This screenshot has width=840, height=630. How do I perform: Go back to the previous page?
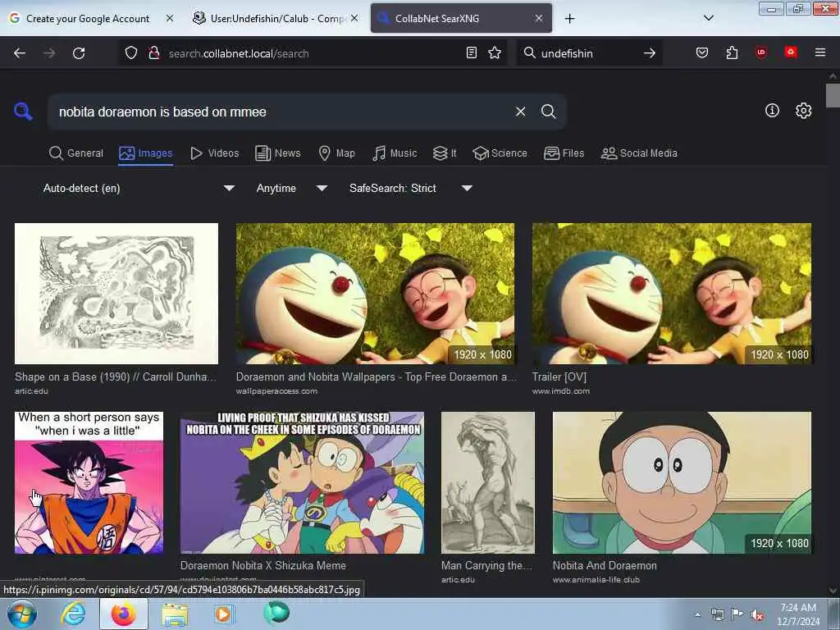coord(20,53)
